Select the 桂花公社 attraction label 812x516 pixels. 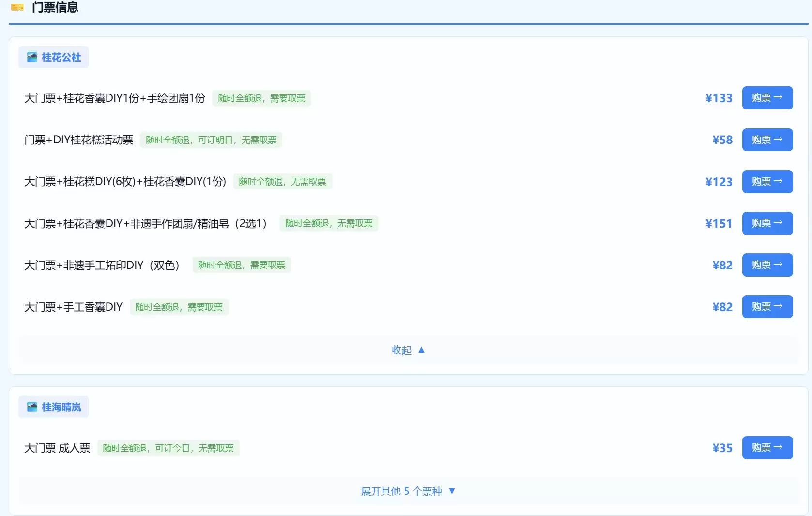pyautogui.click(x=61, y=57)
